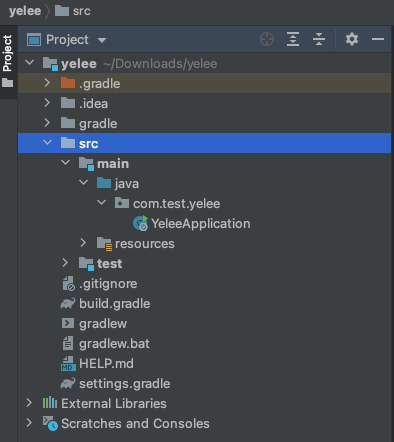Select the gradlew.bat file name
The width and height of the screenshot is (394, 442).
pos(114,344)
